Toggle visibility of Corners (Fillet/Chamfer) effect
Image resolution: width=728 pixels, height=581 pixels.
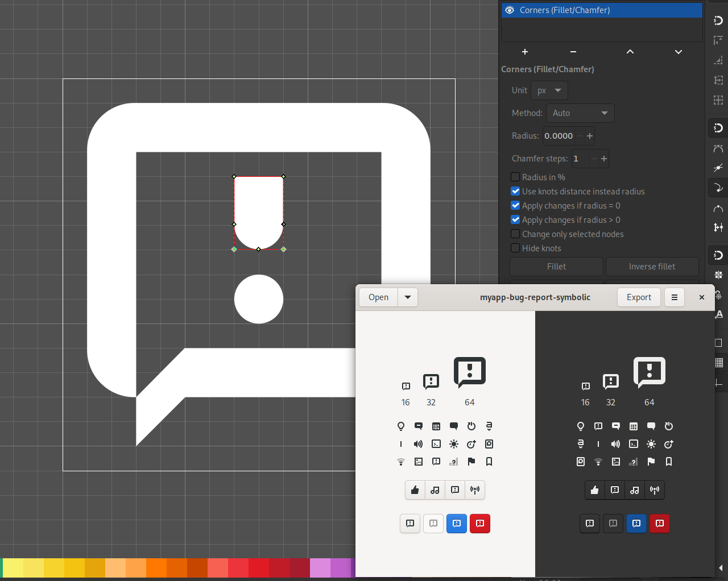(x=510, y=10)
